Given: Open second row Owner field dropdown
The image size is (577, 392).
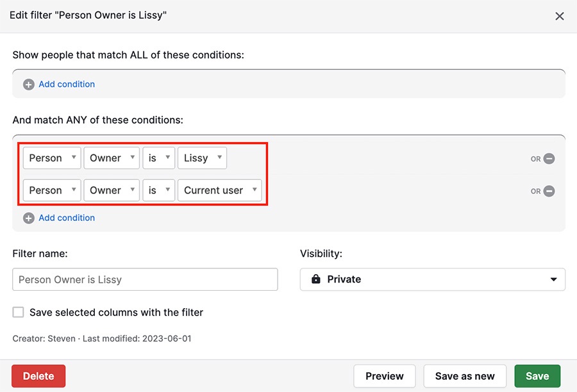Looking at the screenshot, I should (112, 190).
